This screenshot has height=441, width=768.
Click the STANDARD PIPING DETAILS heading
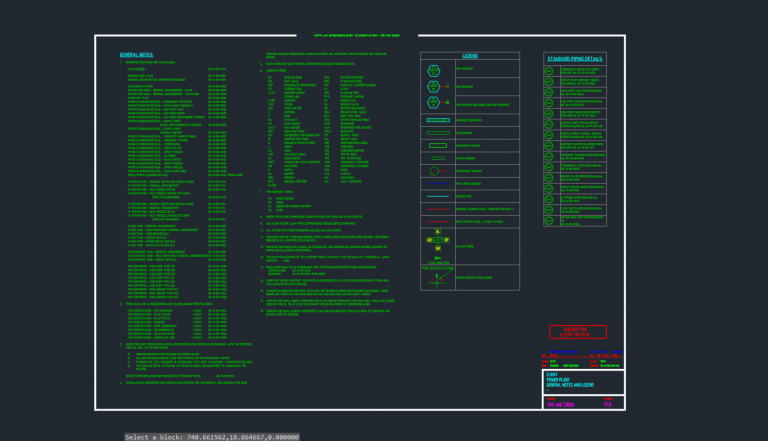573,59
